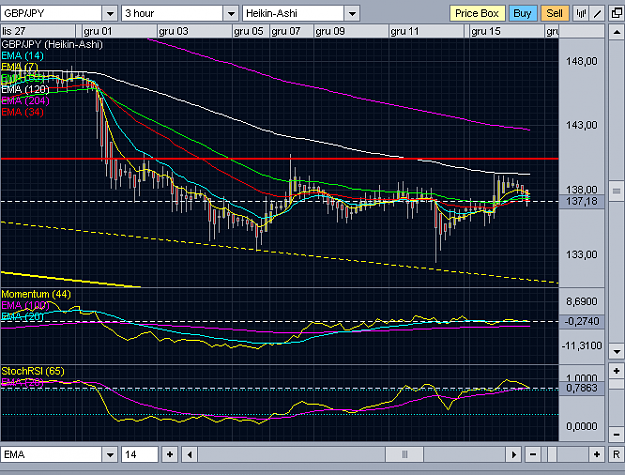Click the -11,3100 momentum axis label
The image size is (625, 475).
(x=582, y=345)
